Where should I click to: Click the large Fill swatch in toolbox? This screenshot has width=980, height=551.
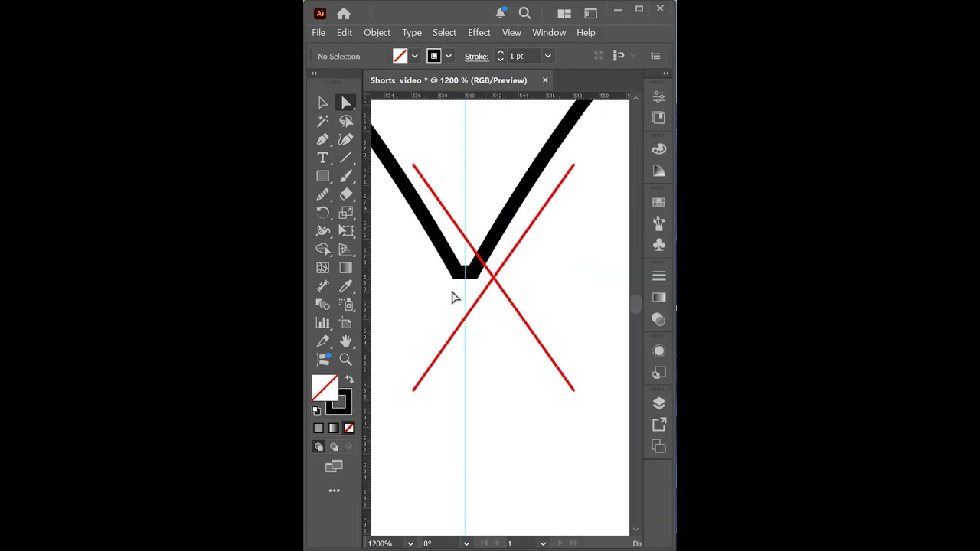325,388
